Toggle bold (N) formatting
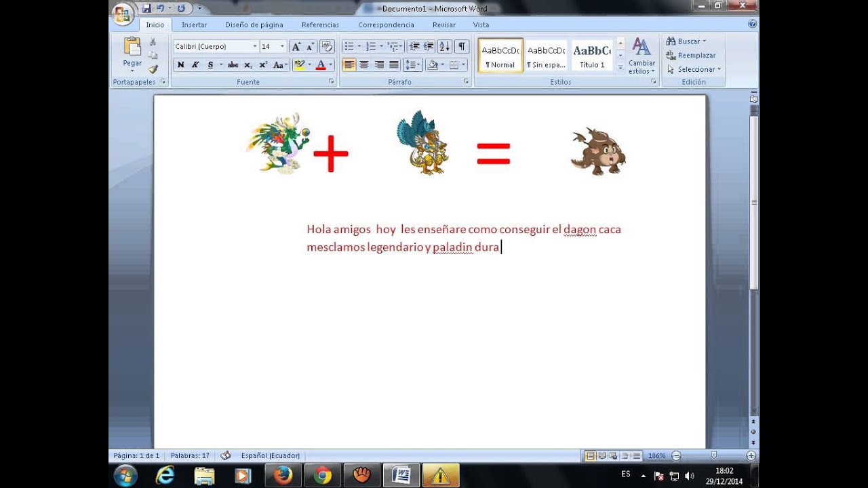Screen dimensions: 868x488 (181, 65)
